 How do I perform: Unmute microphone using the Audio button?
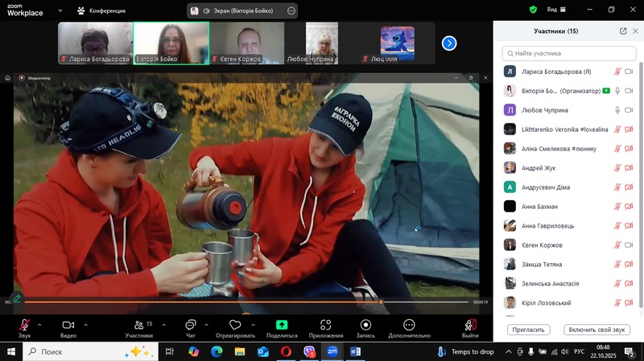25,326
